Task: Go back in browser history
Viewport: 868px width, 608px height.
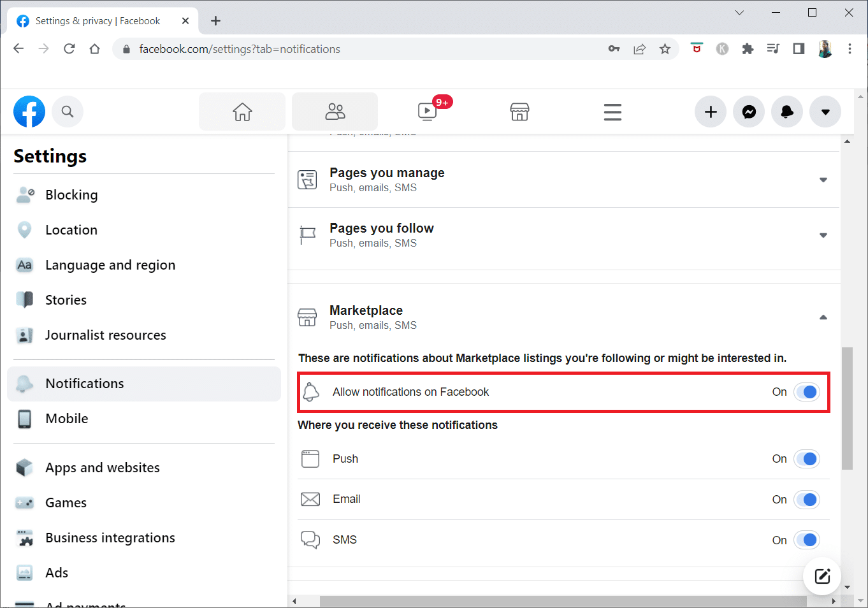Action: (x=18, y=49)
